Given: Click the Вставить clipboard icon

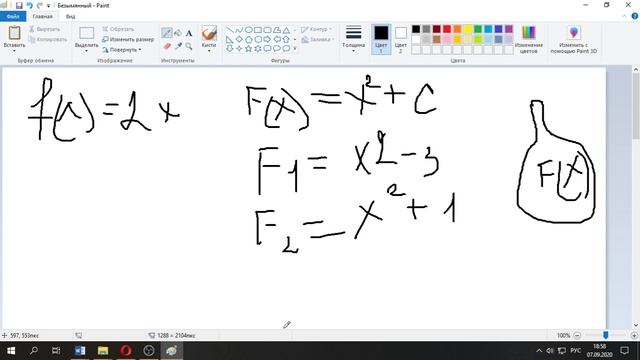Looking at the screenshot, I should (x=14, y=33).
